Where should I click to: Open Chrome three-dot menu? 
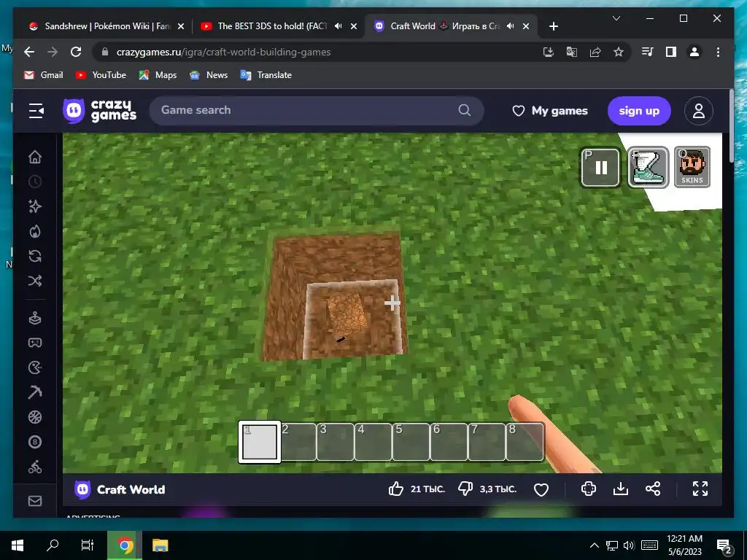pyautogui.click(x=718, y=52)
